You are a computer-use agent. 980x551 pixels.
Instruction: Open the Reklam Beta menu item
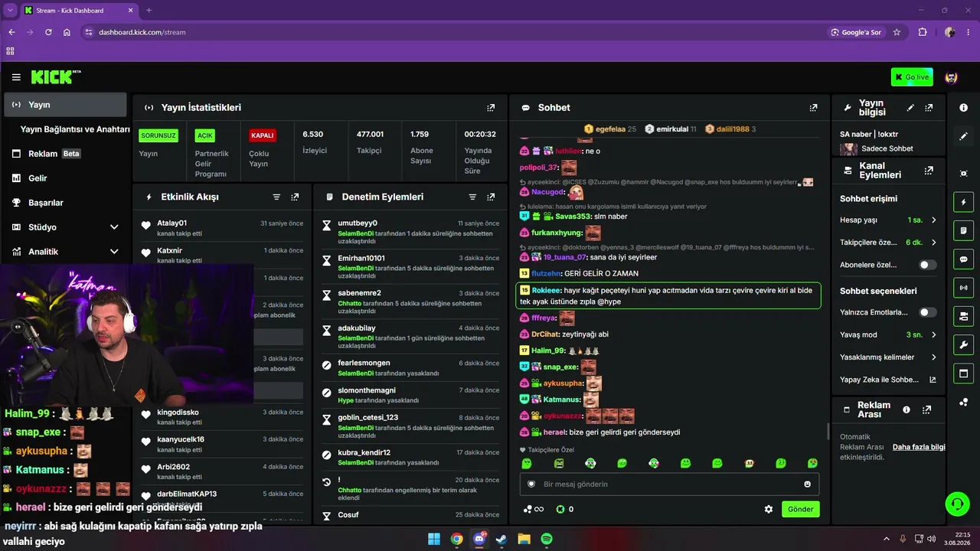point(65,154)
